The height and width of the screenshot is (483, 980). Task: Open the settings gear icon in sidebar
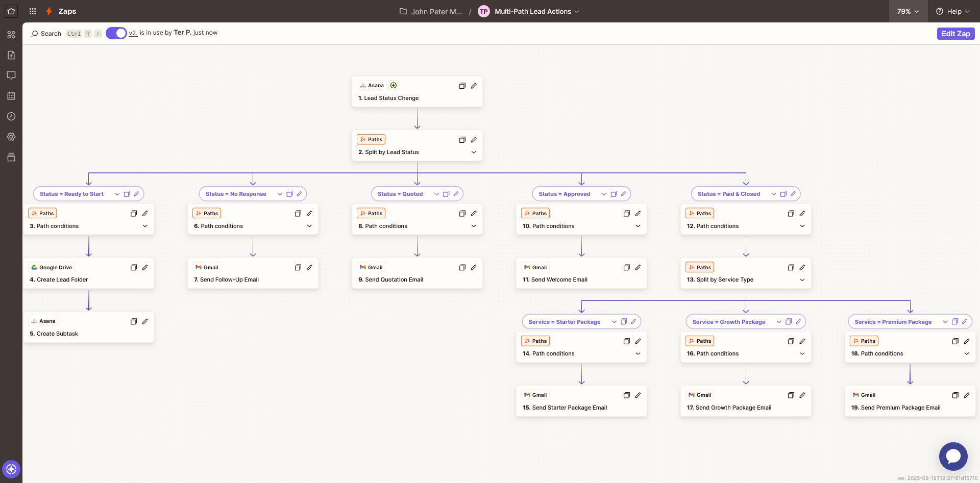(11, 137)
